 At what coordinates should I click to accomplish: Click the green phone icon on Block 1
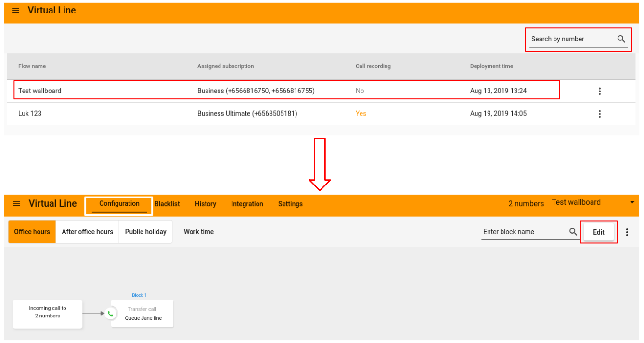pos(110,314)
